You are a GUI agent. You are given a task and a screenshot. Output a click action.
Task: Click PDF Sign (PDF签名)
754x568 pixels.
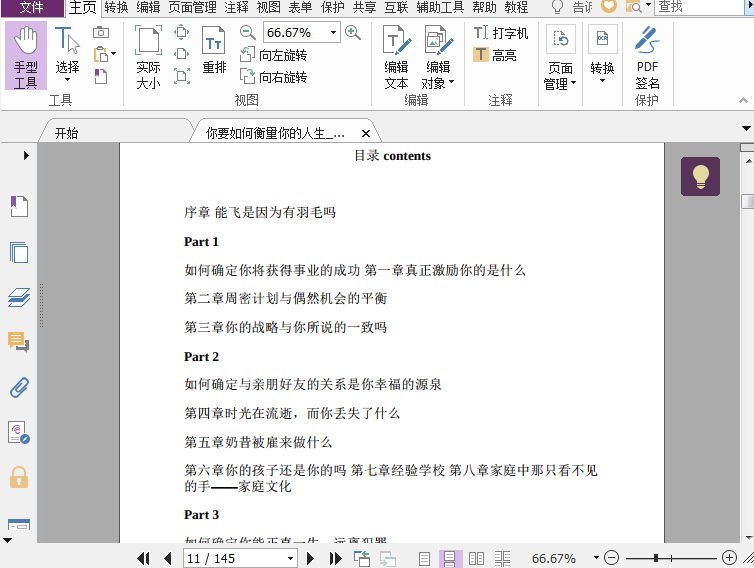tap(647, 58)
